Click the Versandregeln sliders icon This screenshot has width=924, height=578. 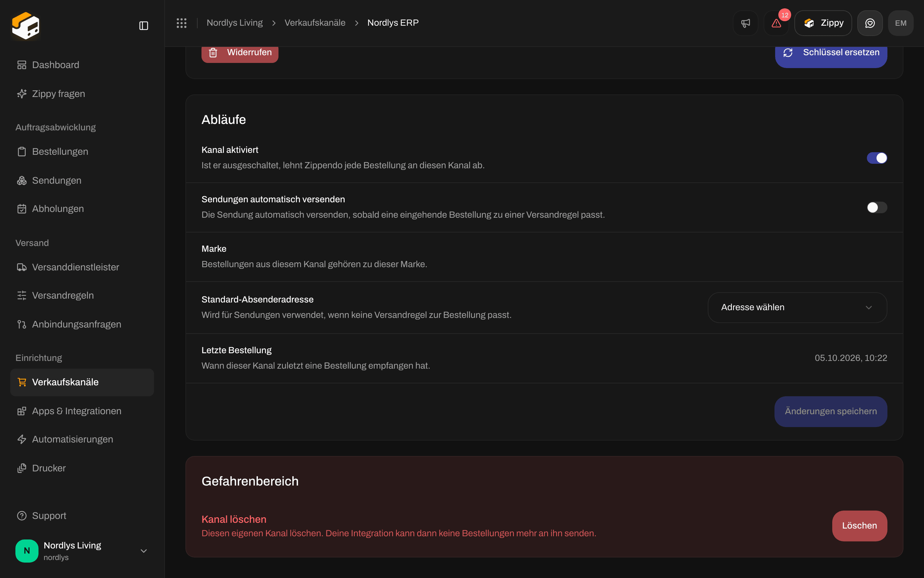(22, 295)
